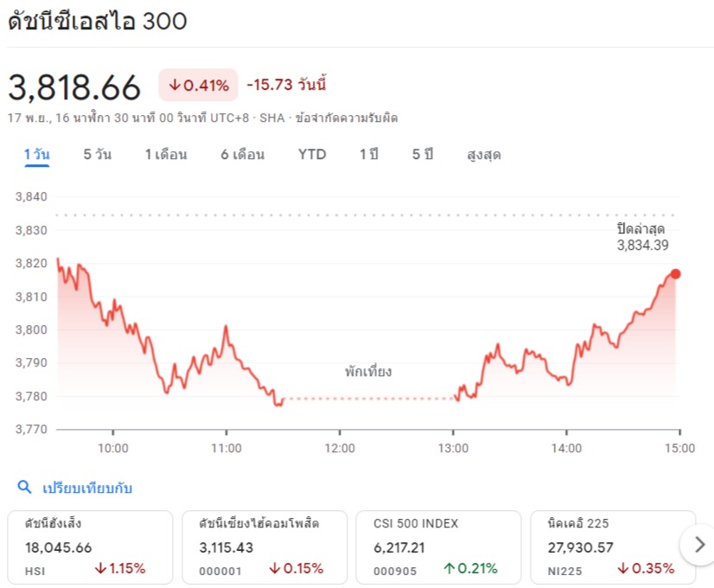Image resolution: width=714 pixels, height=588 pixels.
Task: Click the magnifier icon beside เปรียบเทียบกับ
Action: pos(24,487)
